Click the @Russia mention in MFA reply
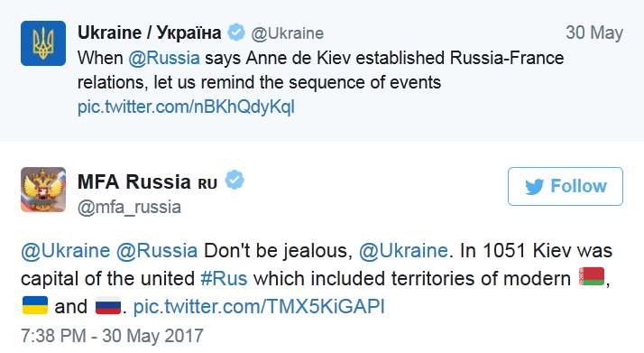 click(157, 251)
